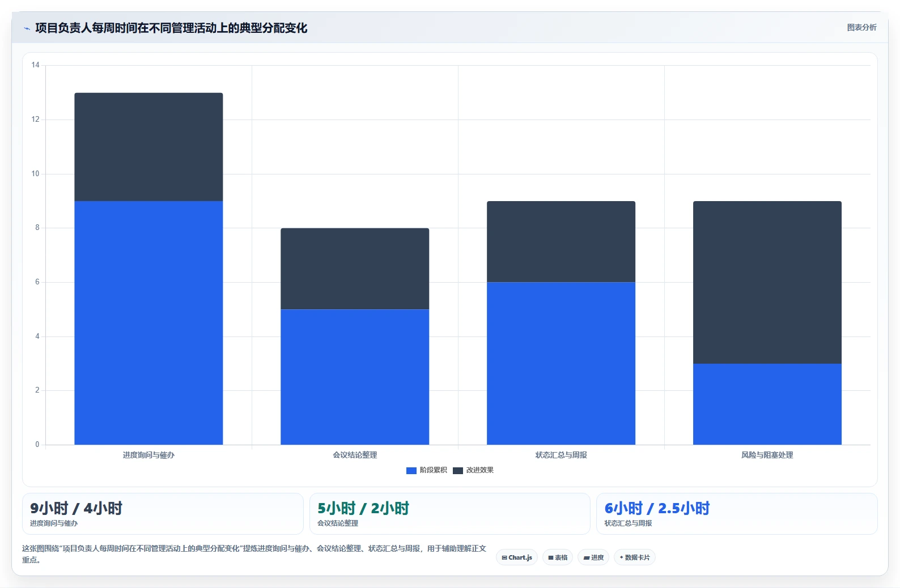
Task: Click the 进度 tag chip
Action: (x=593, y=557)
